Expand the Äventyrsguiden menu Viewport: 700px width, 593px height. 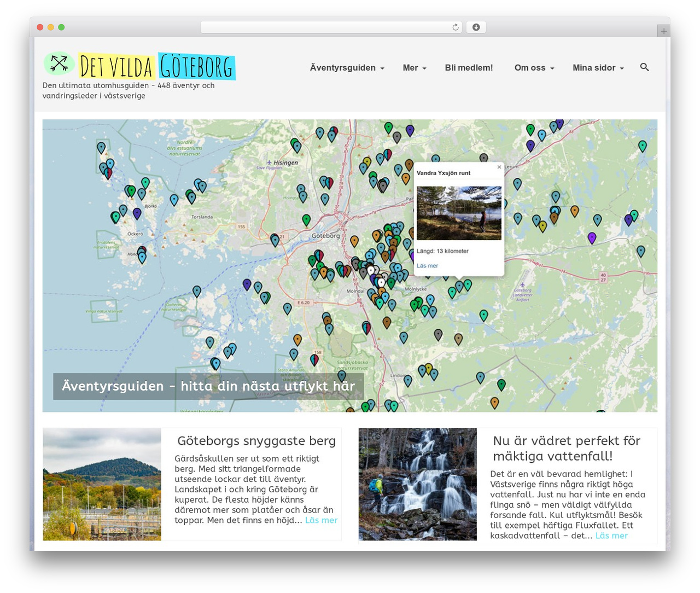coord(347,68)
